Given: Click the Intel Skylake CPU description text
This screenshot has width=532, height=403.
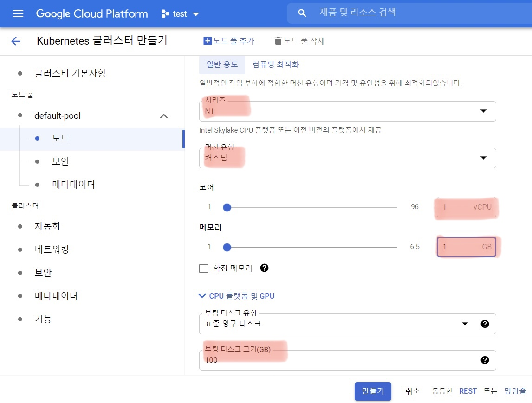Looking at the screenshot, I should tap(290, 130).
